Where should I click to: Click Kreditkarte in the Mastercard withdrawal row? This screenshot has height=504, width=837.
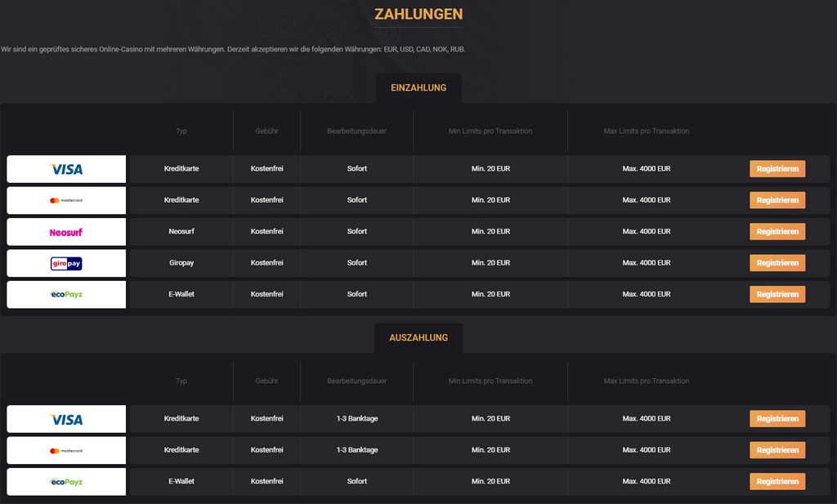click(181, 450)
